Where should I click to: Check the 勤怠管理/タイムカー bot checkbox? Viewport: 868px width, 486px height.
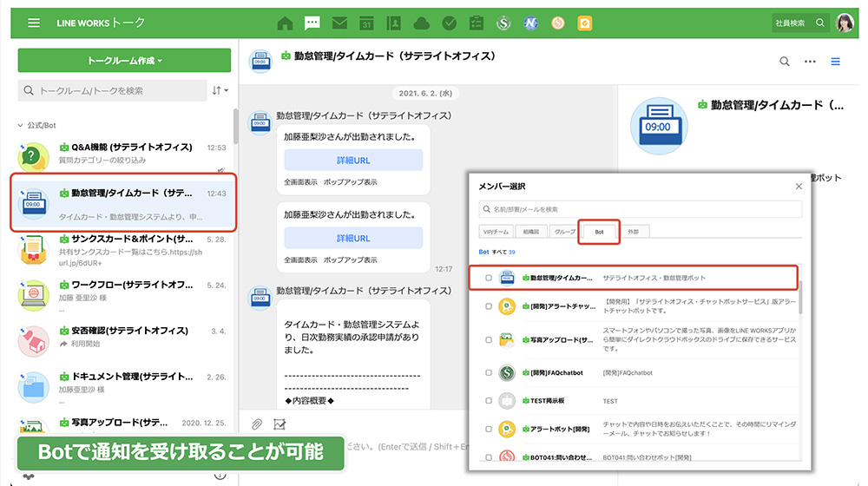pos(488,278)
